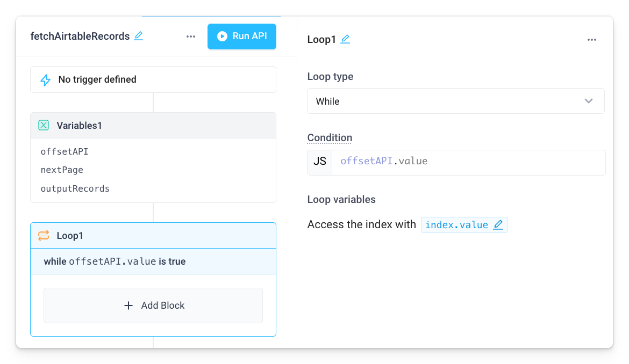Image resolution: width=629 pixels, height=364 pixels.
Task: Click the play icon on Run API
Action: pos(221,36)
